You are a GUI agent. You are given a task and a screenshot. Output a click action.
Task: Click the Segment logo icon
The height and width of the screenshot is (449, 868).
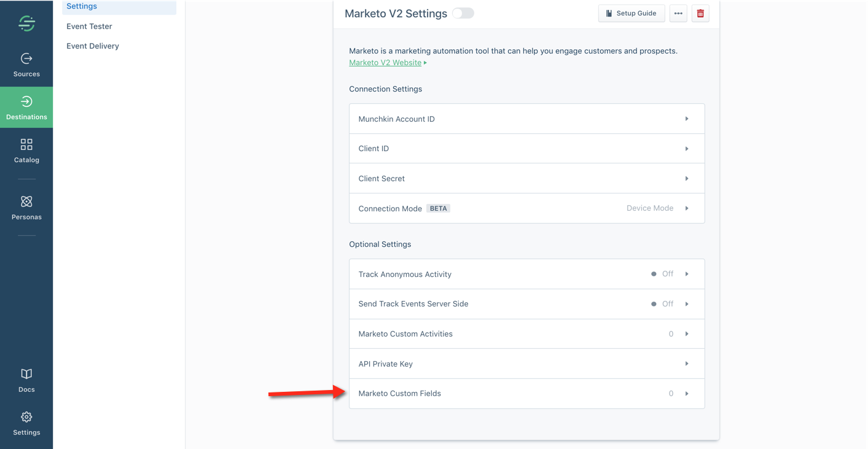[x=26, y=23]
